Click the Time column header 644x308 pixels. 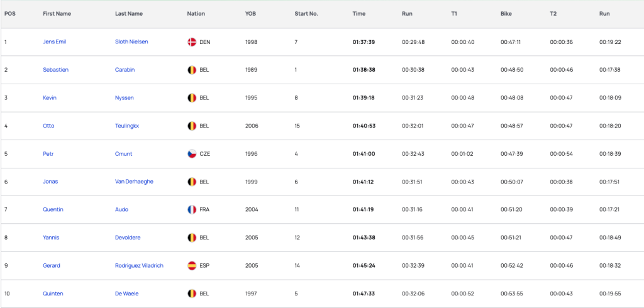(358, 14)
